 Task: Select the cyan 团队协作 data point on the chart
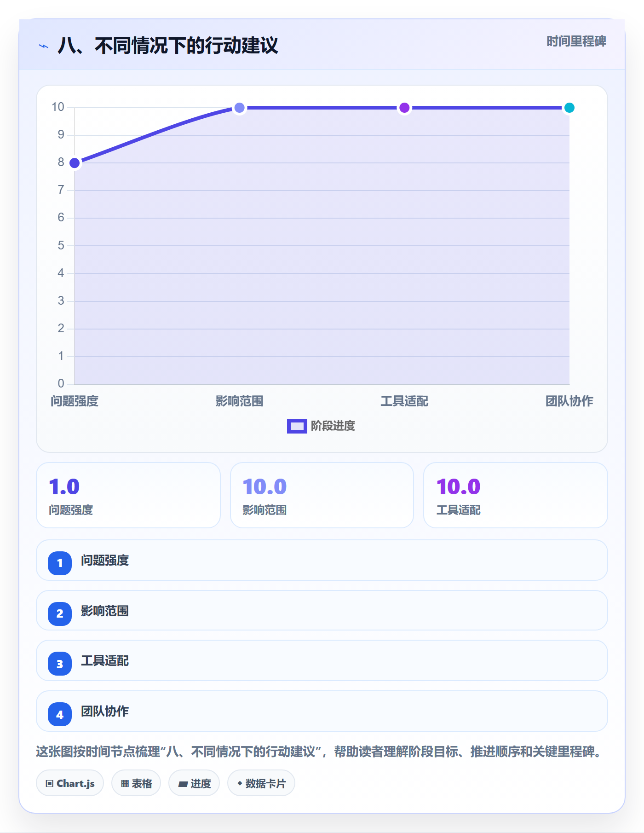pyautogui.click(x=569, y=108)
